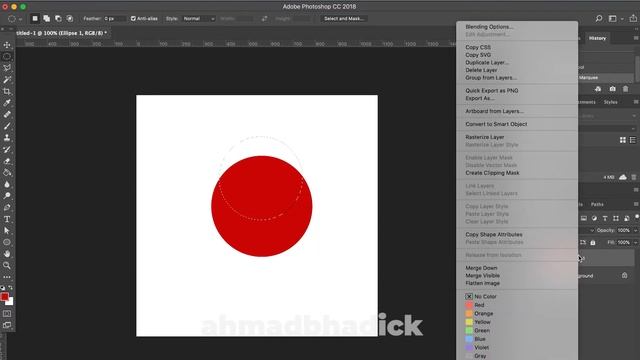Screen dimensions: 640x360
Task: Open the Opacity dropdown arrow
Action: [x=635, y=231]
